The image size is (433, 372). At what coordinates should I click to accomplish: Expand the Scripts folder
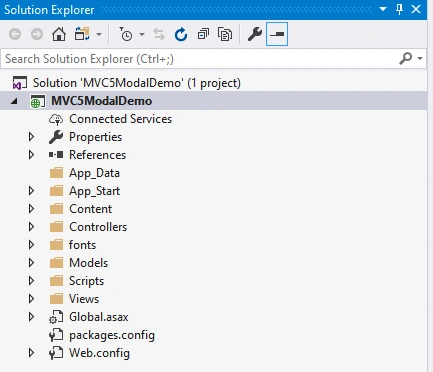pos(31,281)
